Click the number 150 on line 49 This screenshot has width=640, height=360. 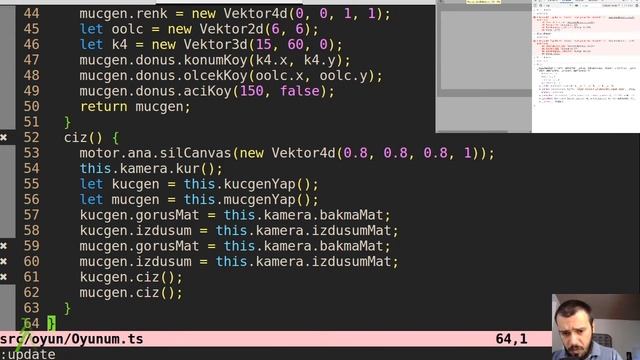251,91
